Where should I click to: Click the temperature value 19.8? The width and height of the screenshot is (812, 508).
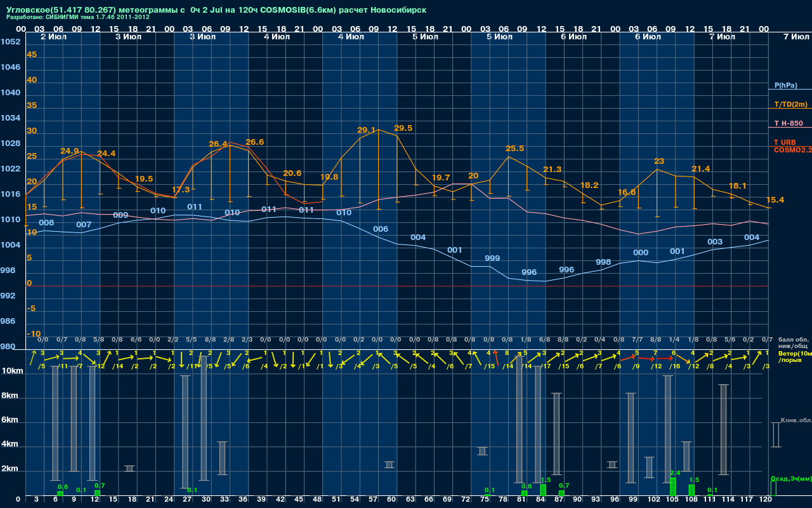coord(329,177)
